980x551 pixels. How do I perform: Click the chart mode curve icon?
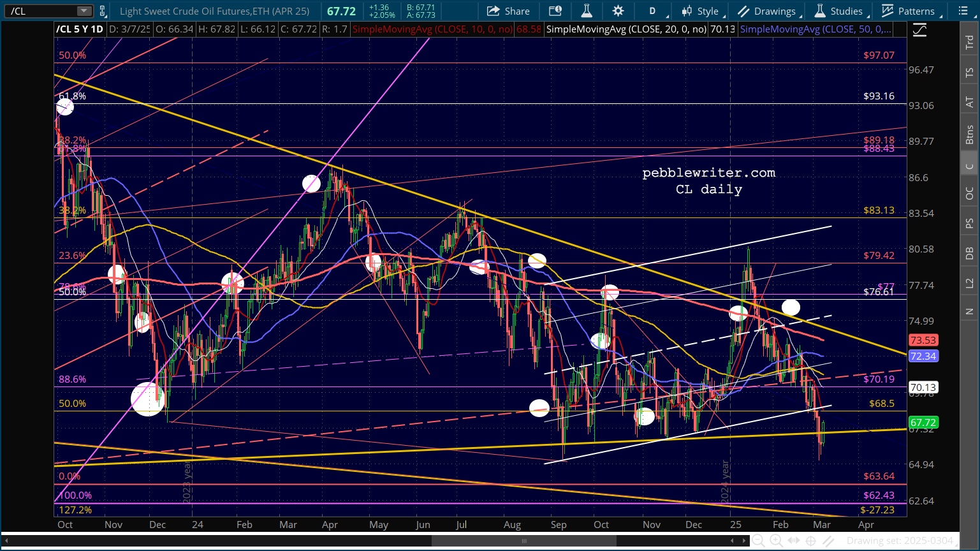click(x=919, y=30)
